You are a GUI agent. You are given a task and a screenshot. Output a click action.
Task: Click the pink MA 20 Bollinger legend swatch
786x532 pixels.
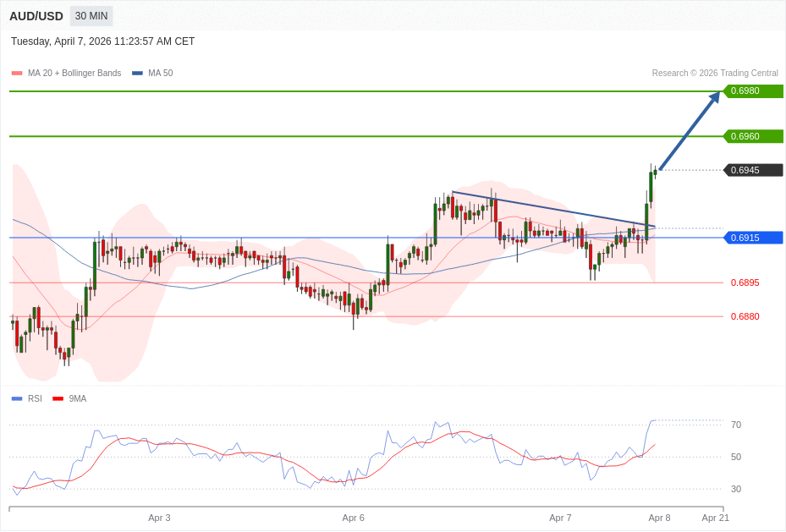(17, 74)
